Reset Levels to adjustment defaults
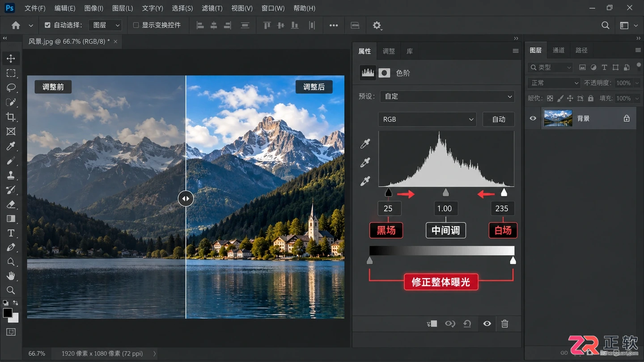Screen dimensions: 644x362 click(467, 324)
